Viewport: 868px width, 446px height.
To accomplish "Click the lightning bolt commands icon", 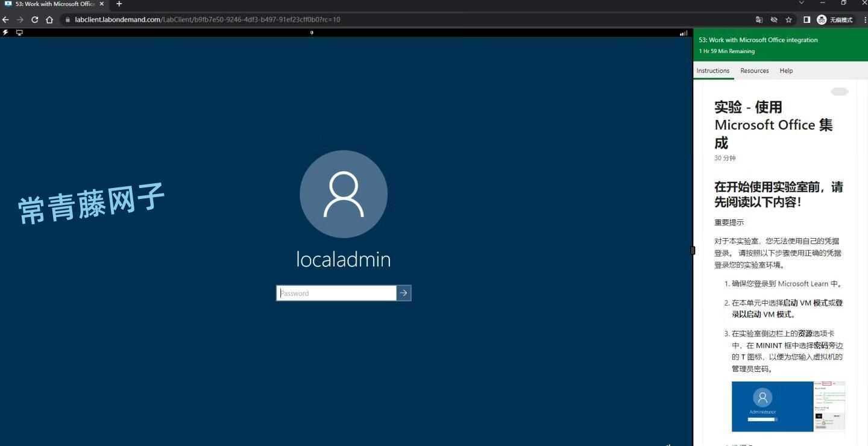I will 5,33.
